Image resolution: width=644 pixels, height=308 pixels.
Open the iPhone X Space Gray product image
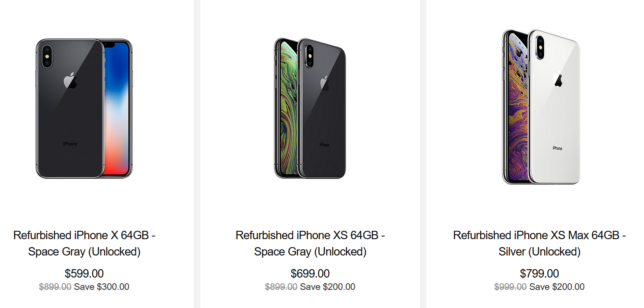84,109
